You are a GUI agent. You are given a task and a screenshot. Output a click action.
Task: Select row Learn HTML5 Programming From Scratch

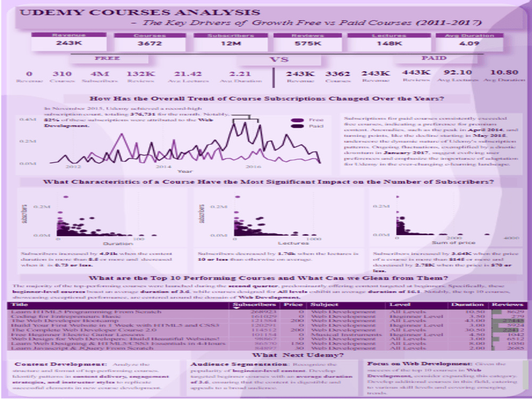267,311
